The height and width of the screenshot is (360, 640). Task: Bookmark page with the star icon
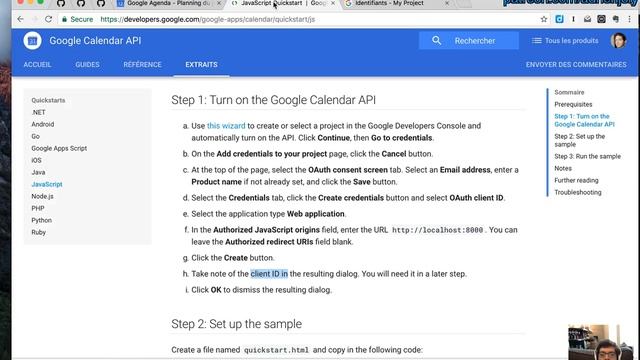[544, 19]
